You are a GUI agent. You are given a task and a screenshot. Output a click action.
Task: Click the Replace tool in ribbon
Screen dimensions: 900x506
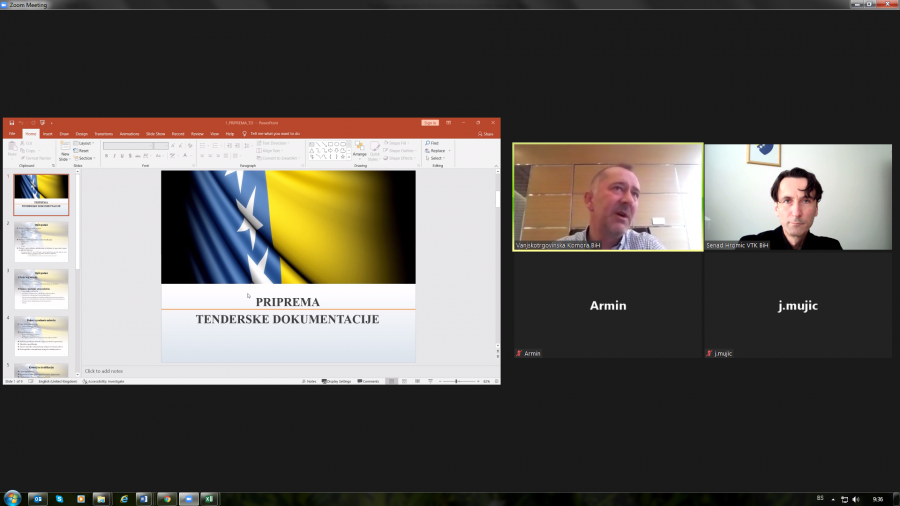coord(434,150)
